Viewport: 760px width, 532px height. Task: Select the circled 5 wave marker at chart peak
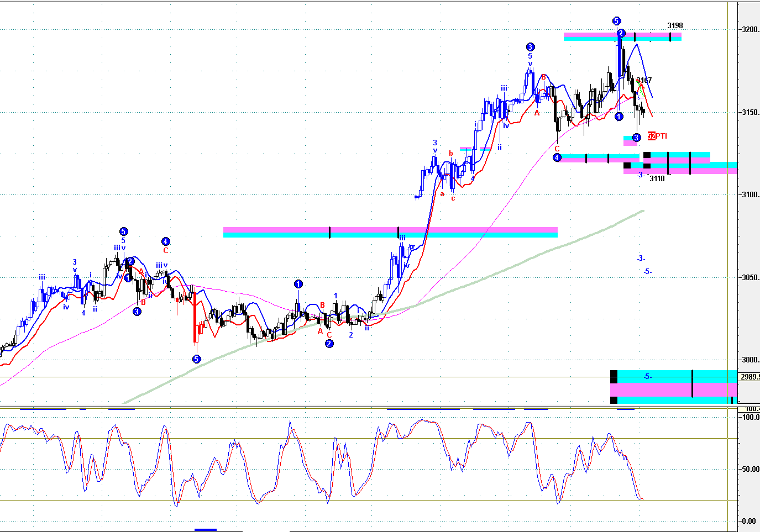pyautogui.click(x=616, y=21)
